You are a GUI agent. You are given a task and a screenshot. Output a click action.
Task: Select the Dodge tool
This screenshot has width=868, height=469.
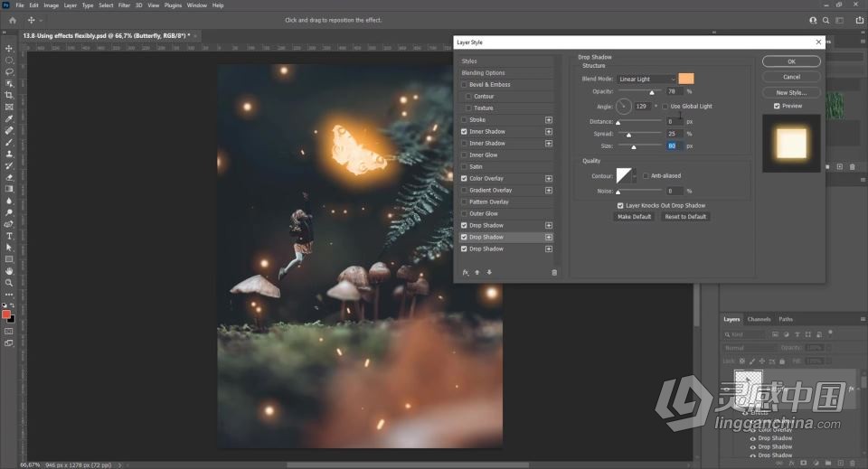[9, 212]
